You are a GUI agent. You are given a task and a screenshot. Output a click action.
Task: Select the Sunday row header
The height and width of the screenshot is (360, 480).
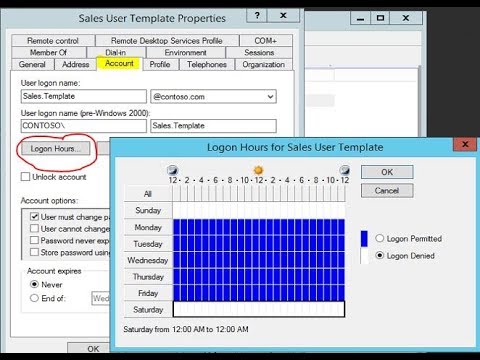click(x=148, y=210)
